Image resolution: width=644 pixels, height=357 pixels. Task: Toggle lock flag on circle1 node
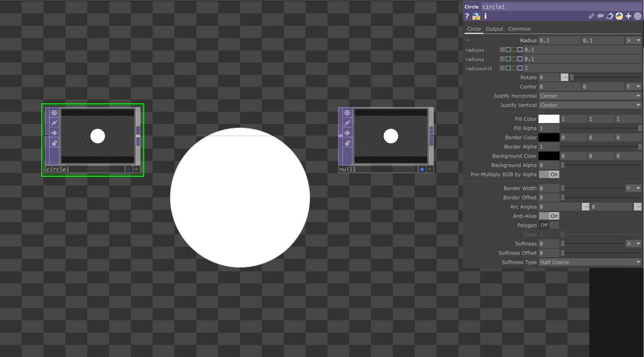pos(54,143)
